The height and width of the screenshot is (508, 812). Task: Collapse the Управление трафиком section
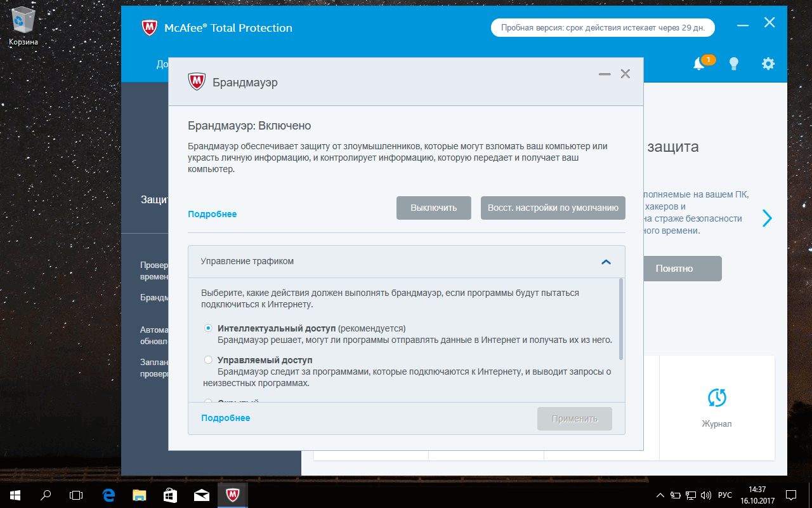pos(606,261)
